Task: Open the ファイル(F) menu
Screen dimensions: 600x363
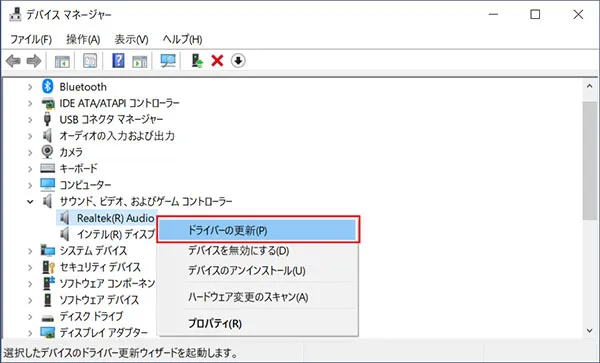Action: [x=31, y=39]
